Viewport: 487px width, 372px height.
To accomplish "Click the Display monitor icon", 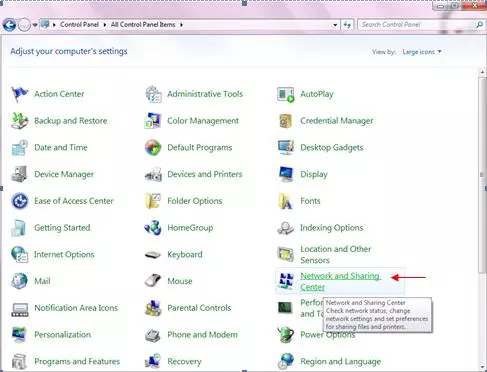I will [286, 174].
